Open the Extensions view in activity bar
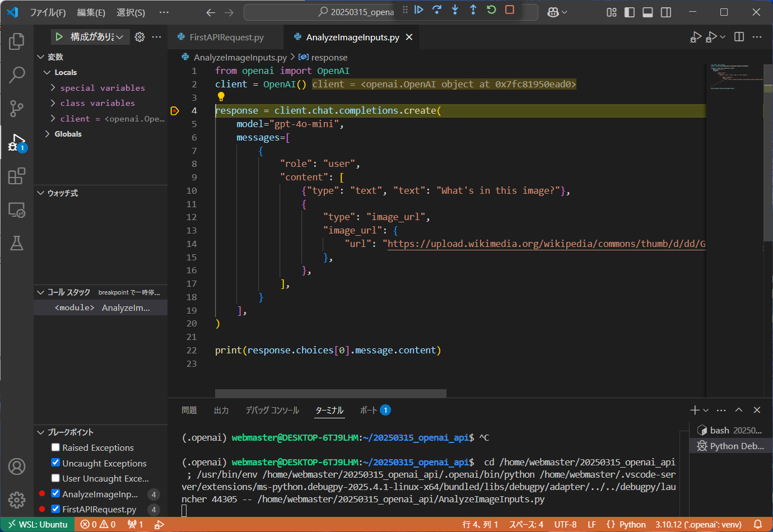This screenshot has height=532, width=773. coord(17,176)
